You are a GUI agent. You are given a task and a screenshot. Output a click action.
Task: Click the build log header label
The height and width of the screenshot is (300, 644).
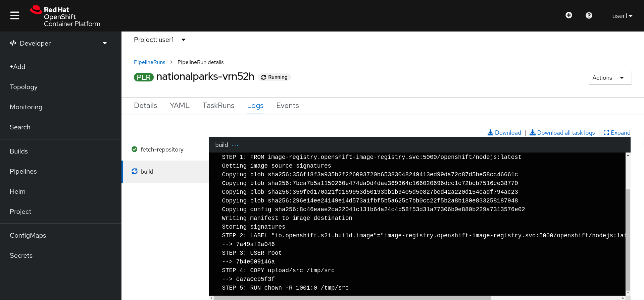coord(221,145)
